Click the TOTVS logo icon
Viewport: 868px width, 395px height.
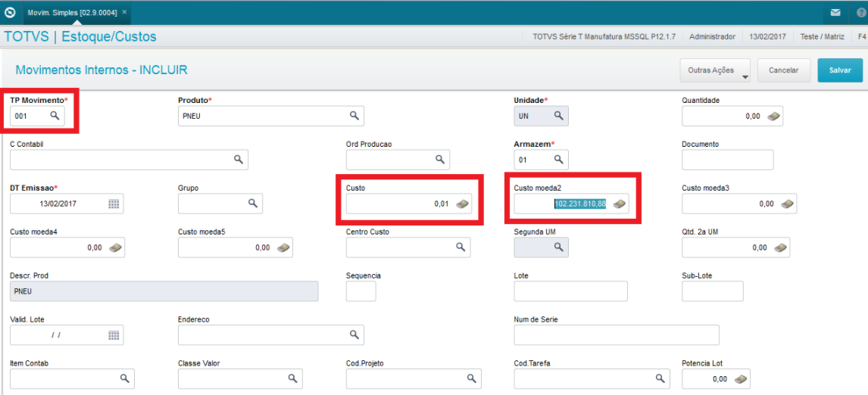10,11
